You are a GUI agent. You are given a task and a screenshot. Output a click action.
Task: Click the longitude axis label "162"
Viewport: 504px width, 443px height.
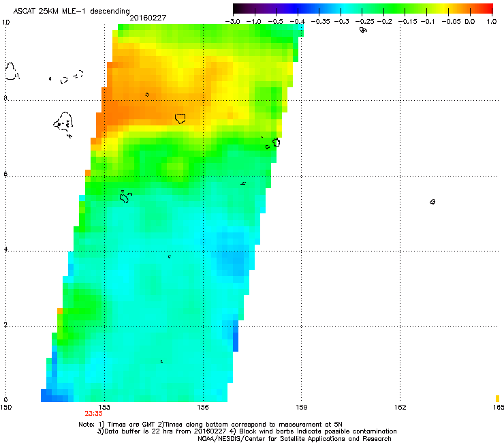[x=400, y=408]
